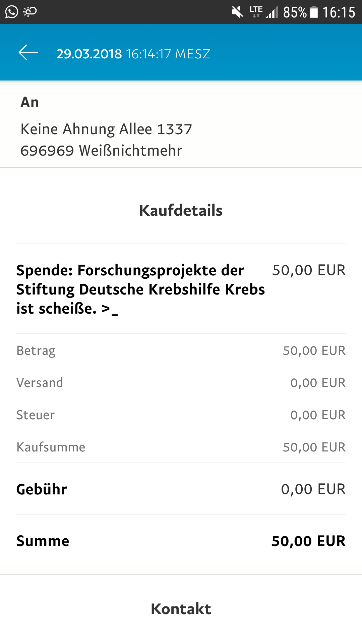Tap the Kaufdetails section heading
The width and height of the screenshot is (362, 644).
181,210
